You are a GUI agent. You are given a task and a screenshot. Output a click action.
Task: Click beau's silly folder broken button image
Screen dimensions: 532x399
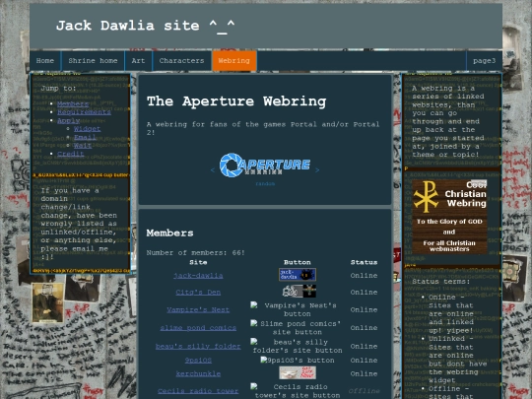tap(298, 346)
